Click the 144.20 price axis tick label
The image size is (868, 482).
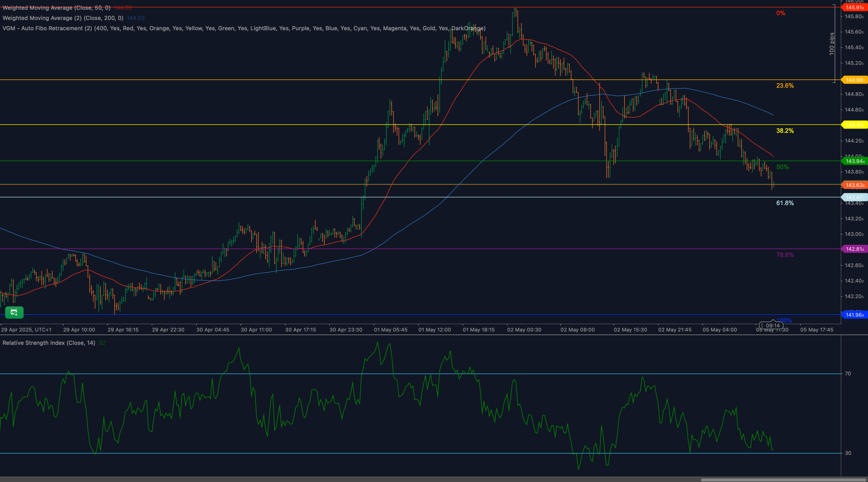[x=854, y=141]
